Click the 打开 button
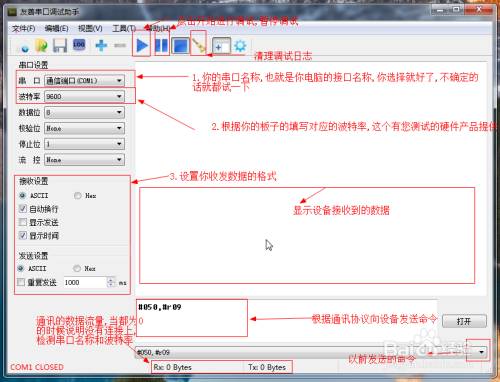The height and width of the screenshot is (382, 500). [464, 321]
